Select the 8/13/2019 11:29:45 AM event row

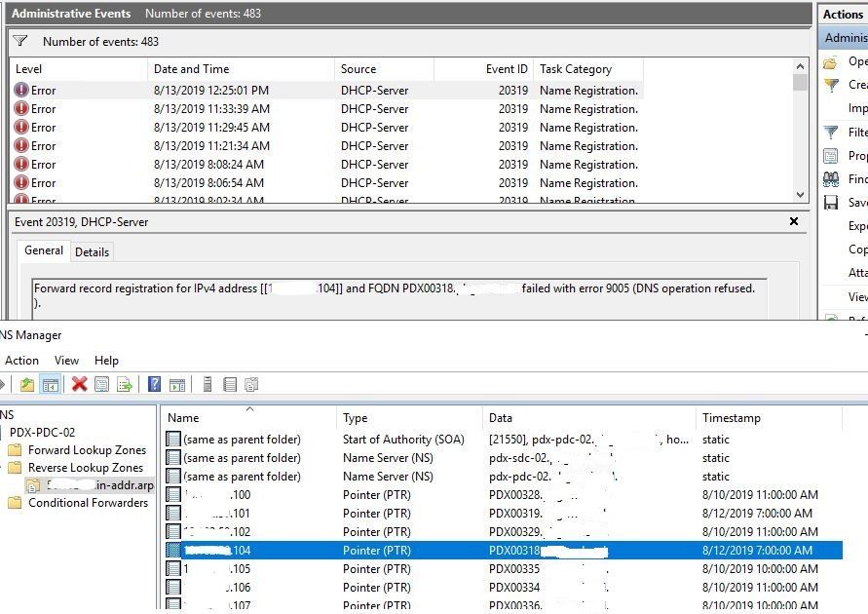point(326,128)
